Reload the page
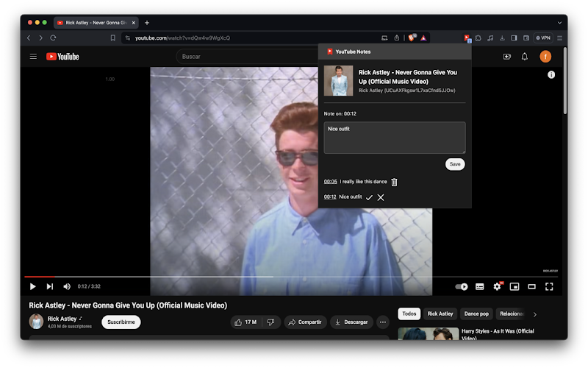 (53, 38)
